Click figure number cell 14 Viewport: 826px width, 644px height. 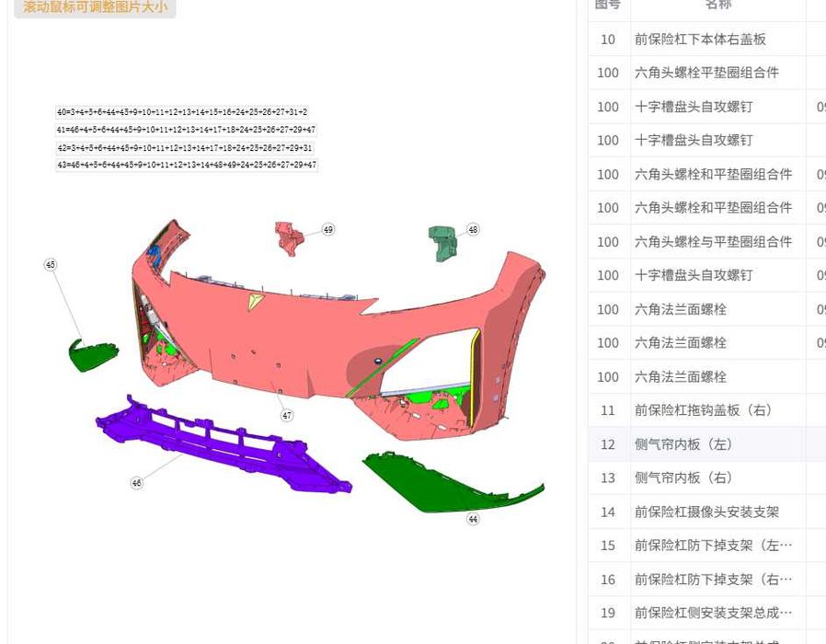coord(608,512)
